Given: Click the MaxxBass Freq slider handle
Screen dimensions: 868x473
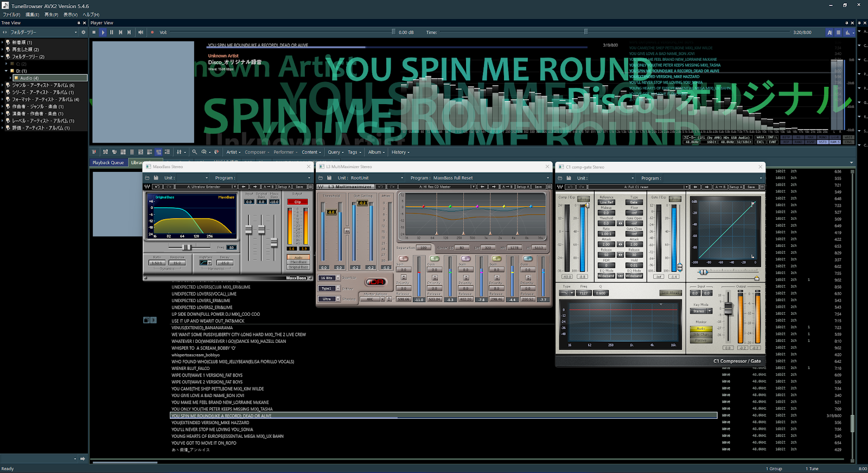Looking at the screenshot, I should click(188, 247).
